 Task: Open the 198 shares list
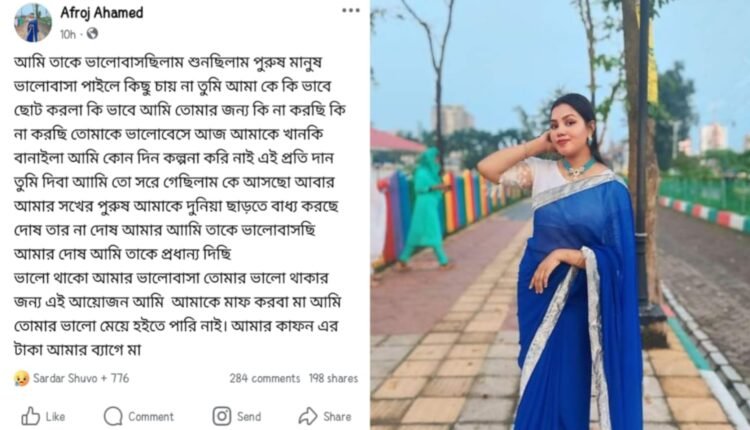tap(333, 378)
